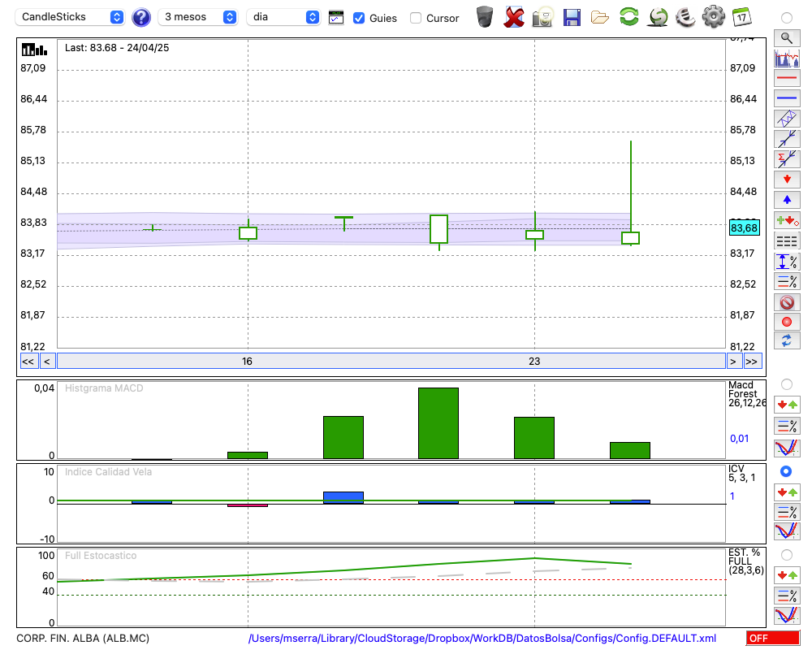Click the bar chart icon in chart corner
This screenshot has width=812, height=650.
tap(34, 50)
